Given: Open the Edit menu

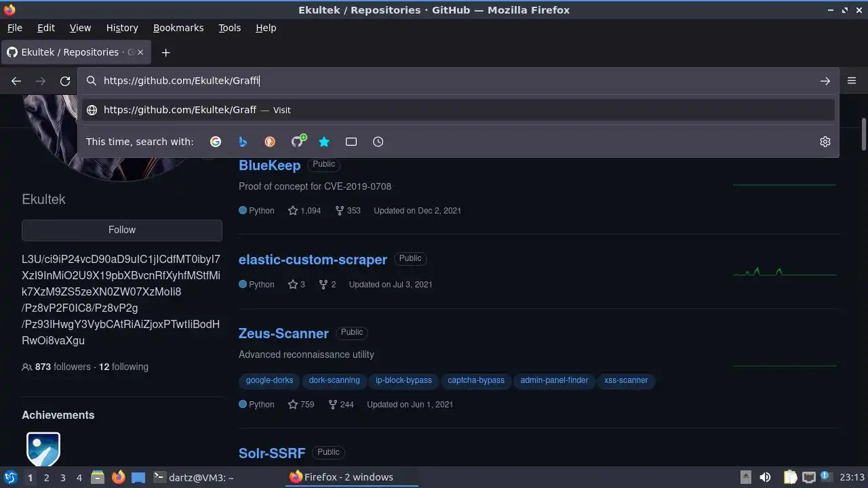Looking at the screenshot, I should [x=46, y=28].
